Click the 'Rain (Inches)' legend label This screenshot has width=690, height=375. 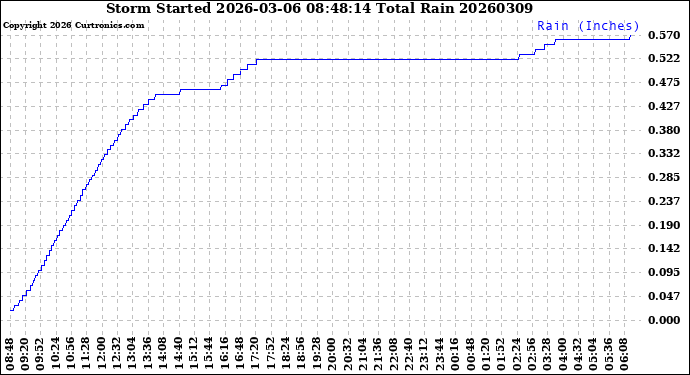point(588,26)
